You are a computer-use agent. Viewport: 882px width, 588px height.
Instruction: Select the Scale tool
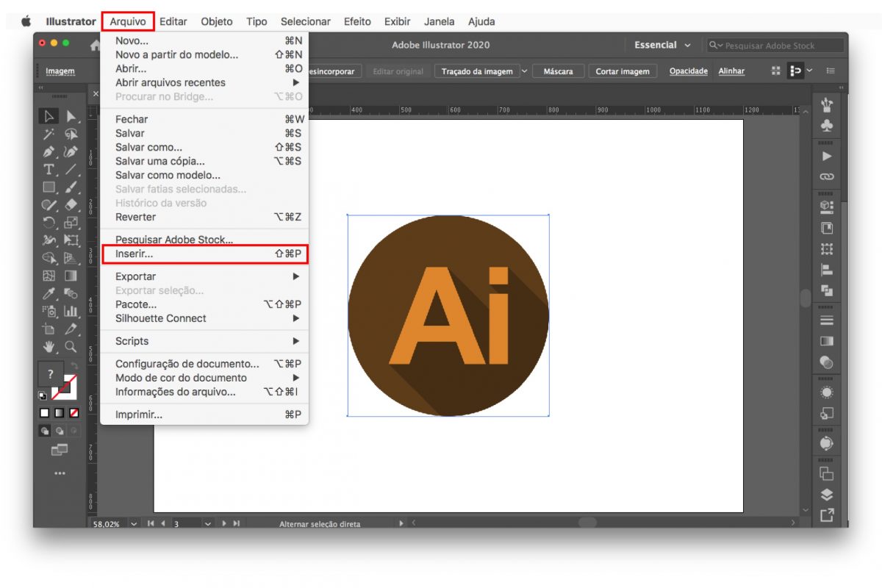71,223
